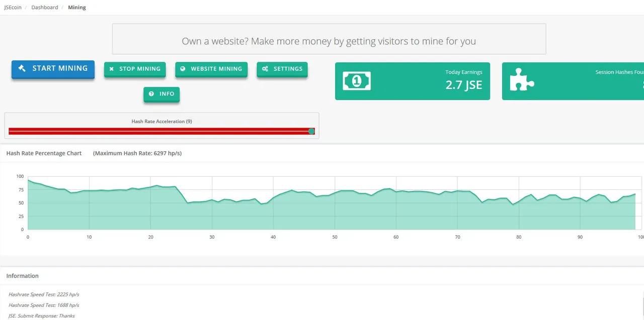Click the 'Information' section heading

[x=22, y=276]
